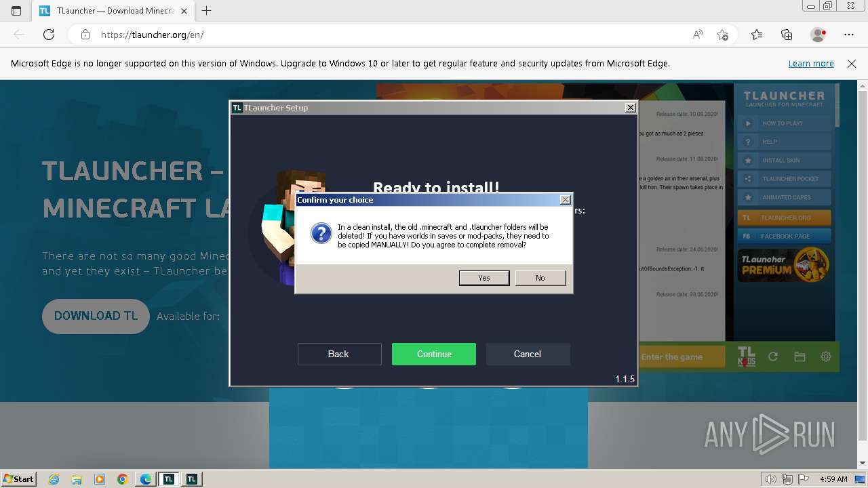Close the TLauncher browser tab
The height and width of the screenshot is (488, 868).
tap(184, 11)
